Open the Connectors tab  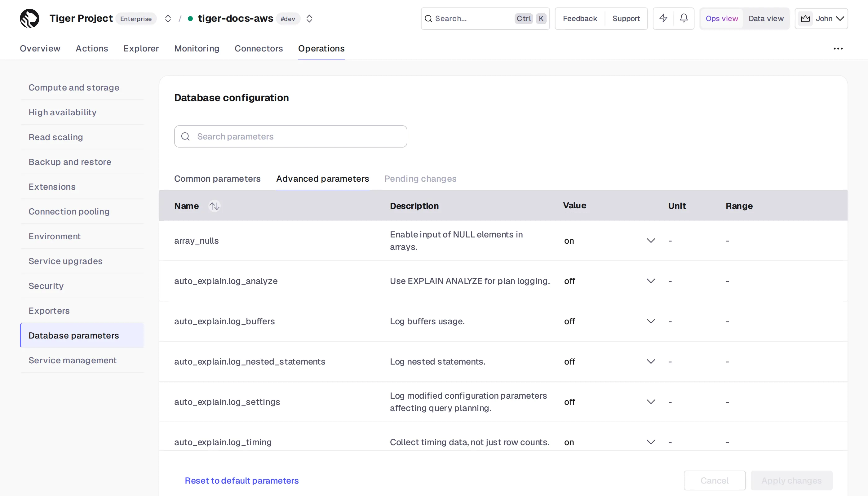pos(259,49)
